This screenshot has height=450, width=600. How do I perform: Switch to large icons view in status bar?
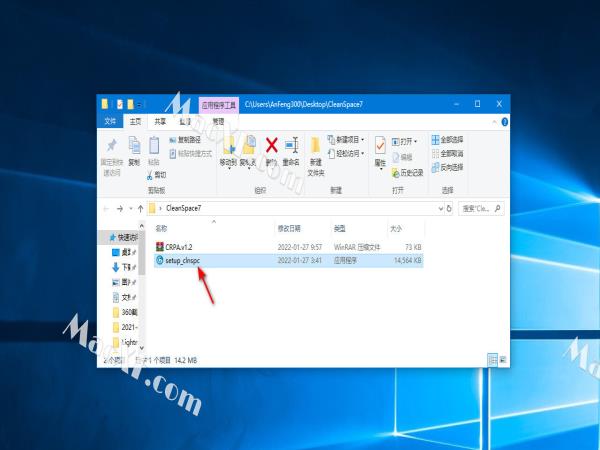pyautogui.click(x=503, y=360)
